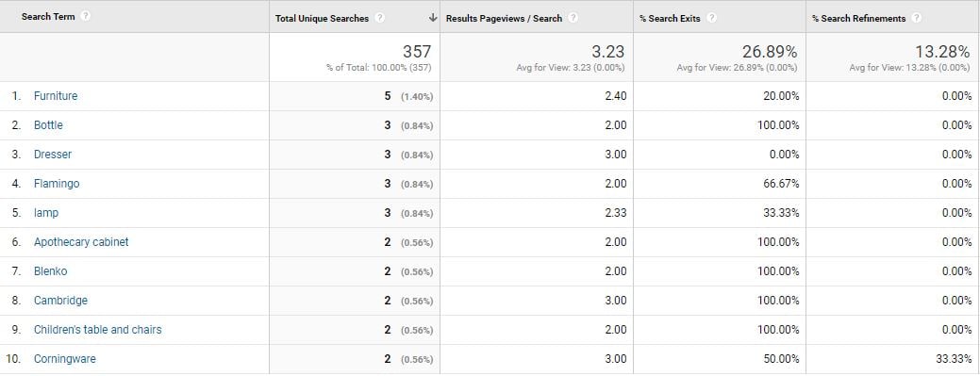Open help icon beside Total Unique Searches
This screenshot has height=376, width=980.
379,18
